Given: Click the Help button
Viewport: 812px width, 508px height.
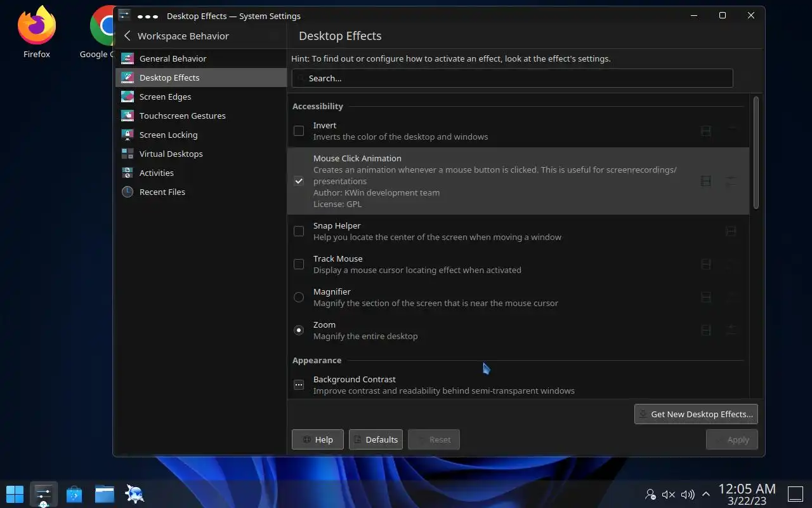Looking at the screenshot, I should [x=317, y=439].
